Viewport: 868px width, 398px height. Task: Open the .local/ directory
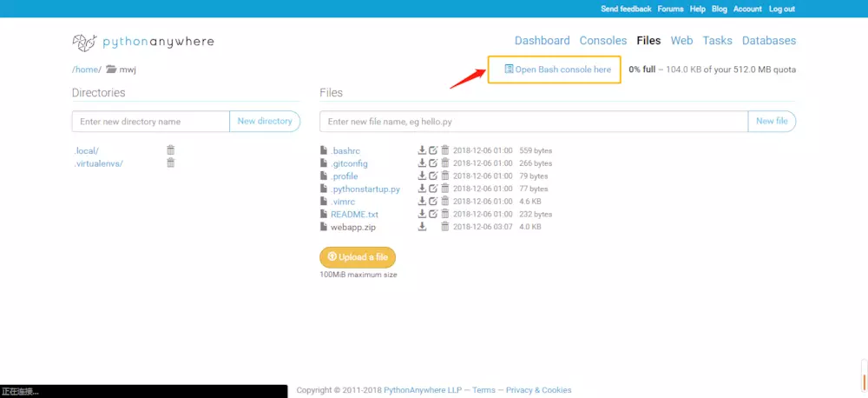pos(86,150)
